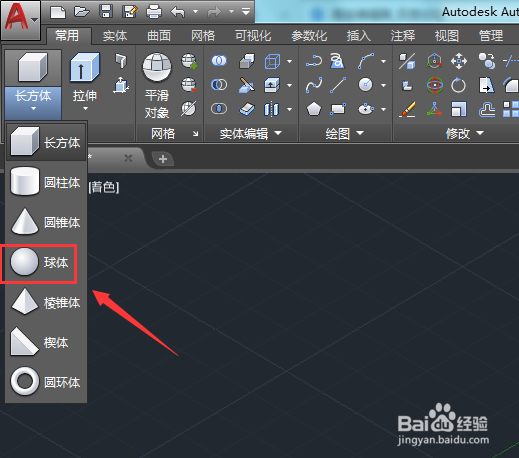Select the subtract solids icon
Viewport: 519px width, 458px height.
pos(219,85)
